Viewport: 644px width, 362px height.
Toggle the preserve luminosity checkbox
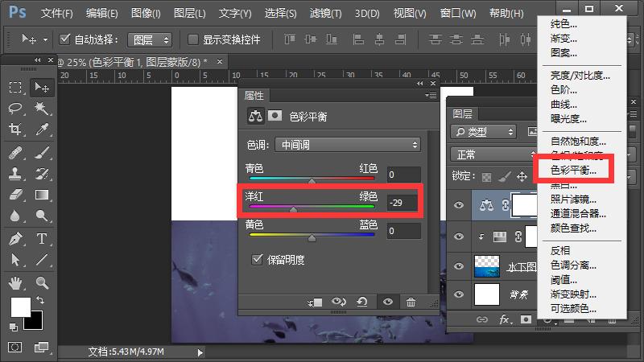click(257, 259)
